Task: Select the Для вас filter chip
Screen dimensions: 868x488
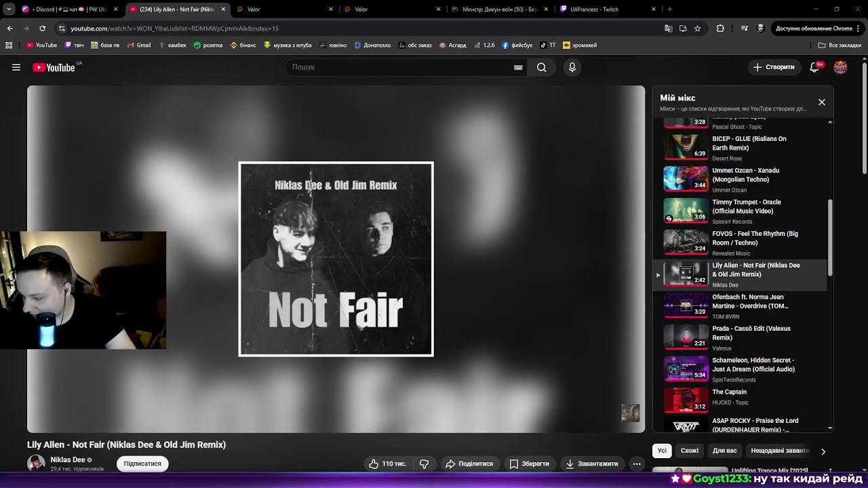Action: point(725,451)
